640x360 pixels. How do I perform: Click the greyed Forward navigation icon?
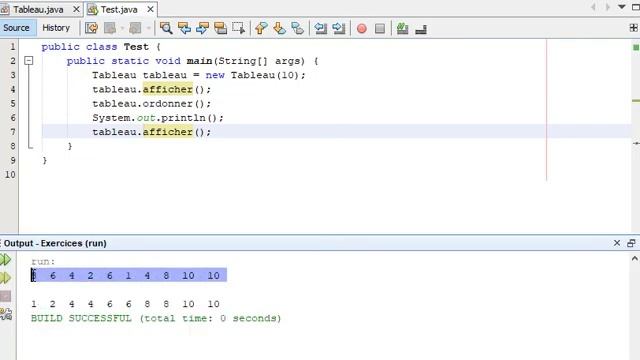click(x=135, y=28)
